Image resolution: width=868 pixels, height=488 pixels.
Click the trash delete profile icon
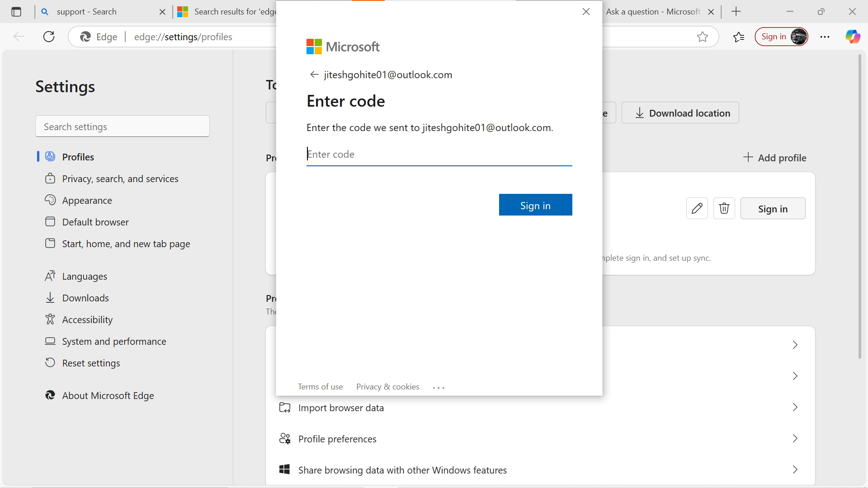(x=724, y=208)
